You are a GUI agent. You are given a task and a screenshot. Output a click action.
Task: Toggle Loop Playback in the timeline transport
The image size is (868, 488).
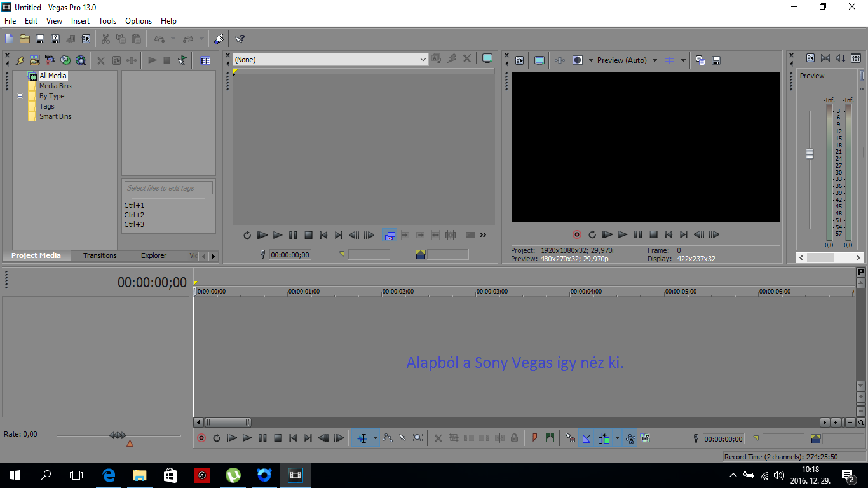tap(217, 438)
